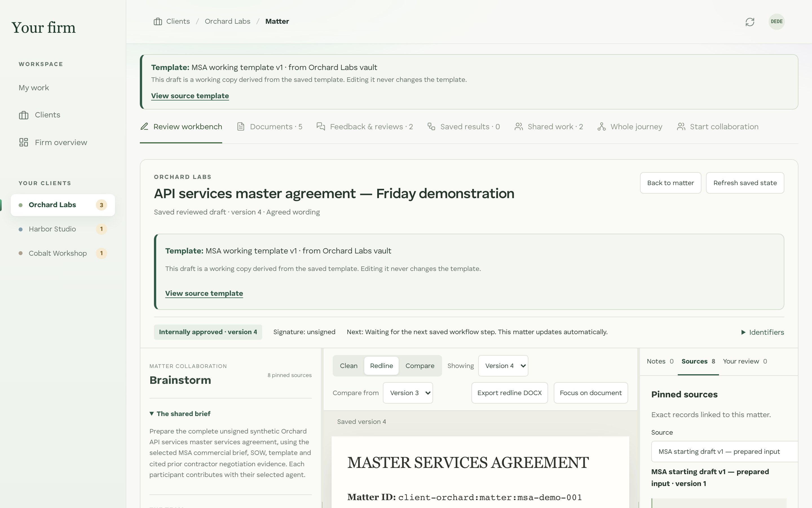812x508 pixels.
Task: Switch the document view to Clean
Action: (348, 366)
